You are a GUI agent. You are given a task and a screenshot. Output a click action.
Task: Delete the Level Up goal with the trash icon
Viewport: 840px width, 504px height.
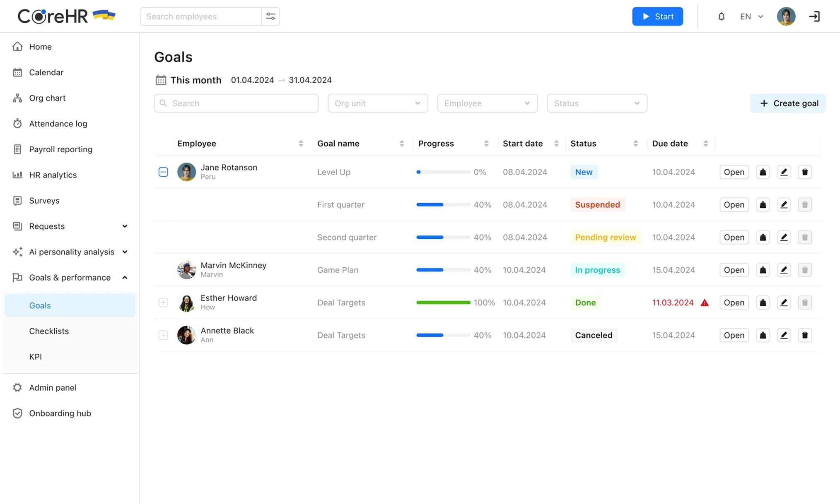coord(805,172)
